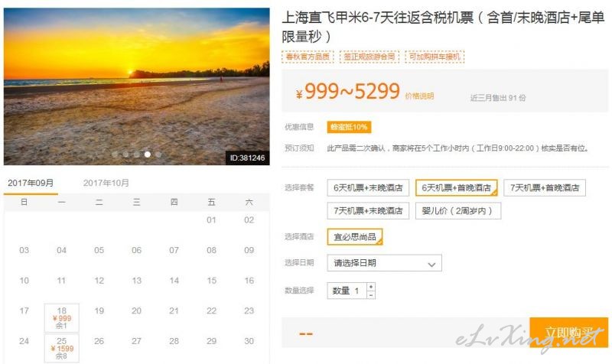The width and height of the screenshot is (612, 364).
Task: Click the 春秋官方品质 tag
Action: tap(308, 57)
